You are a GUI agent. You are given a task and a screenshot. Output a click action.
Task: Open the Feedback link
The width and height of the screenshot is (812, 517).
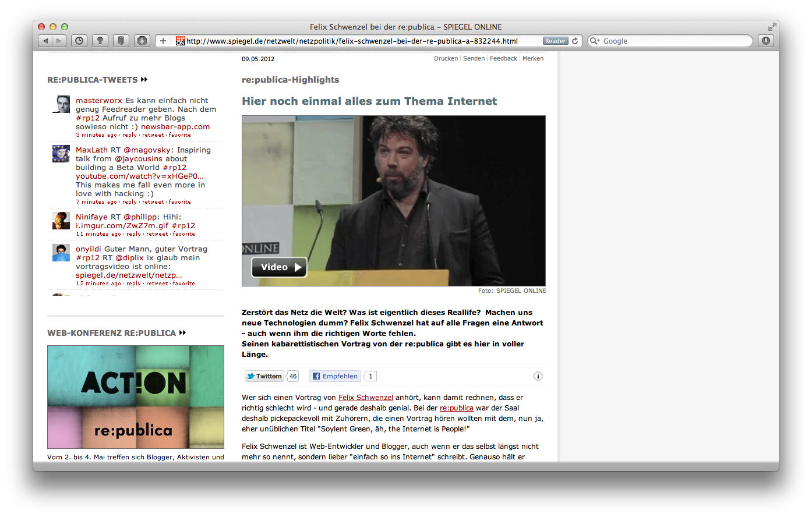[x=503, y=58]
